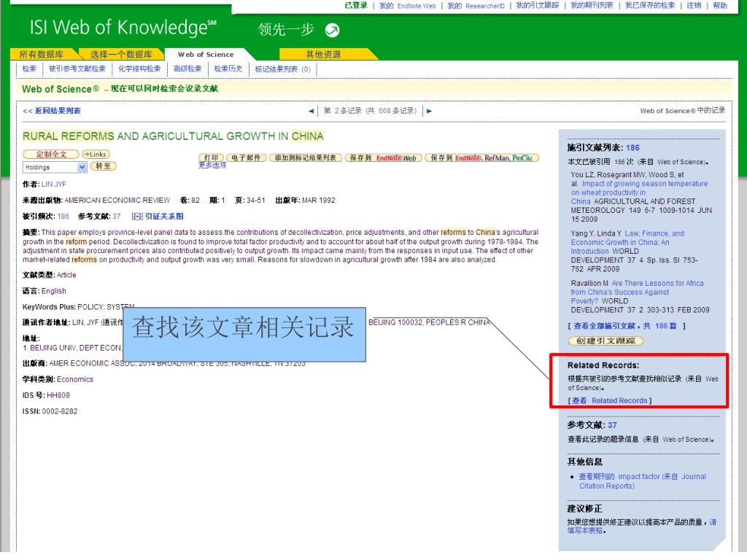Viewport: 747px width, 560px height.
Task: Open 检索历史 search history
Action: [228, 69]
